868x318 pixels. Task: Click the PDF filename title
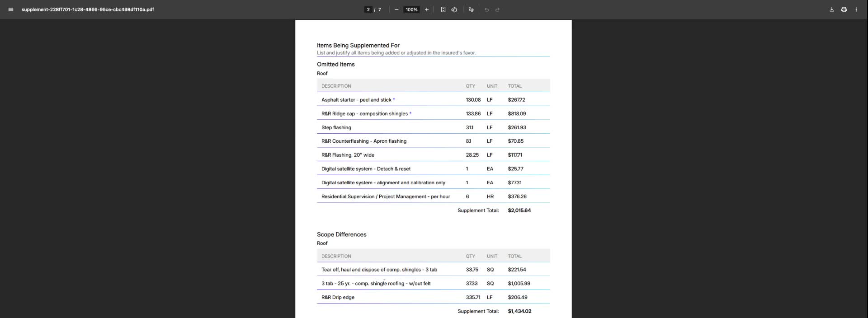tap(88, 9)
